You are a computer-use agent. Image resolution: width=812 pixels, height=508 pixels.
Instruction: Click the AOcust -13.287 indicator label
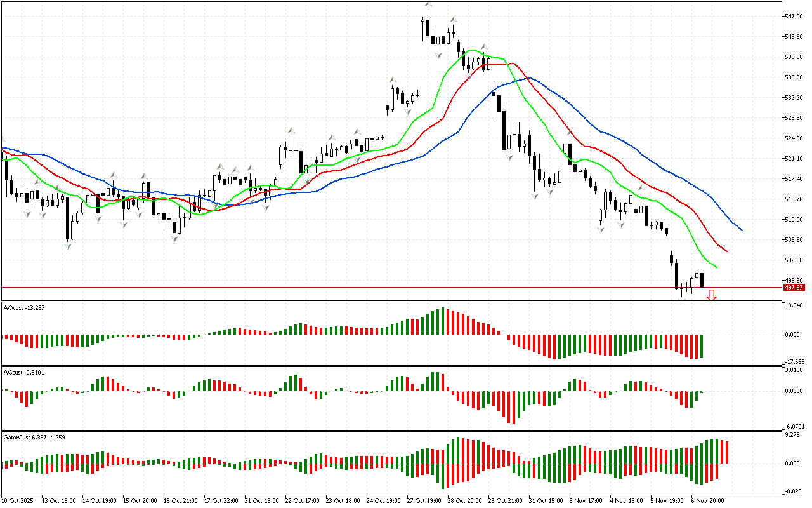[x=24, y=307]
